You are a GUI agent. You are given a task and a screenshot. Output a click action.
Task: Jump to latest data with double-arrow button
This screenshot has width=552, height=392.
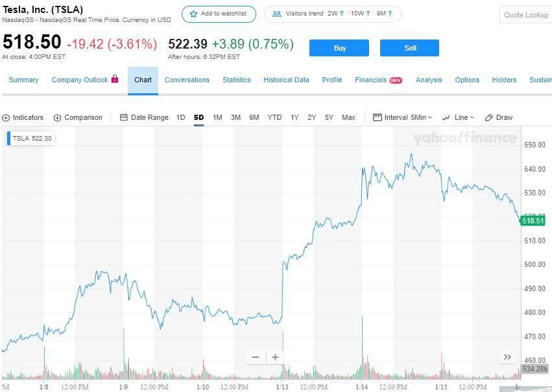pyautogui.click(x=507, y=357)
